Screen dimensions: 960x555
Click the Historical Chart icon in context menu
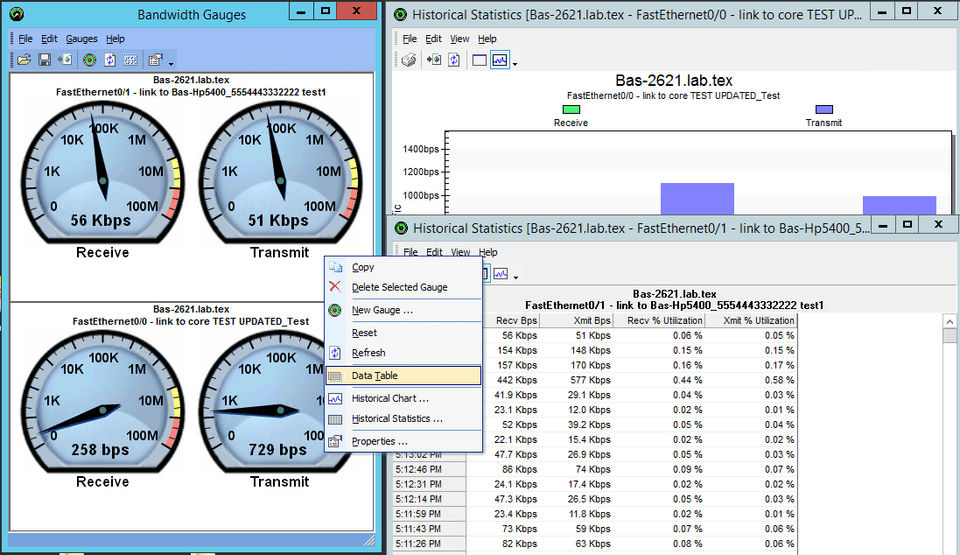click(x=336, y=399)
